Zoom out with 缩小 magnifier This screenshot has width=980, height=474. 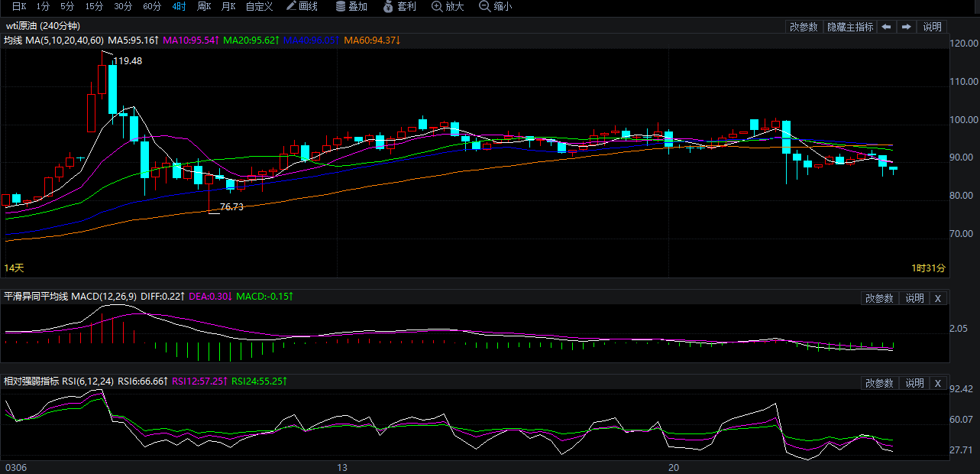pos(496,7)
